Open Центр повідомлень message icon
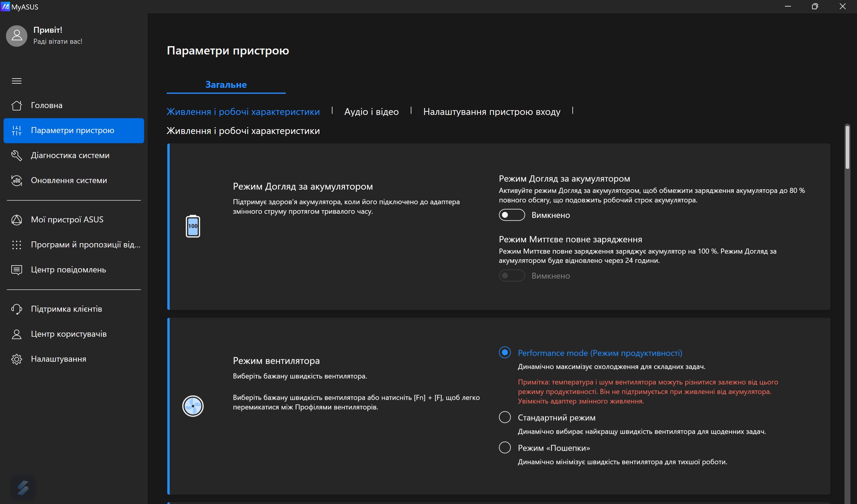This screenshot has width=857, height=504. tap(16, 270)
